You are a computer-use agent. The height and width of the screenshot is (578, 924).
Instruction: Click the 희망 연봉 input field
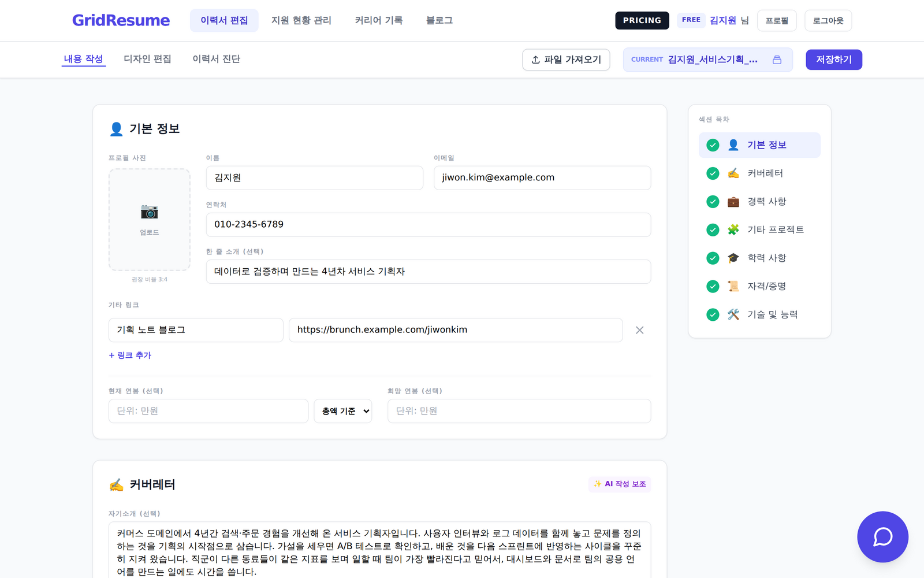click(519, 411)
